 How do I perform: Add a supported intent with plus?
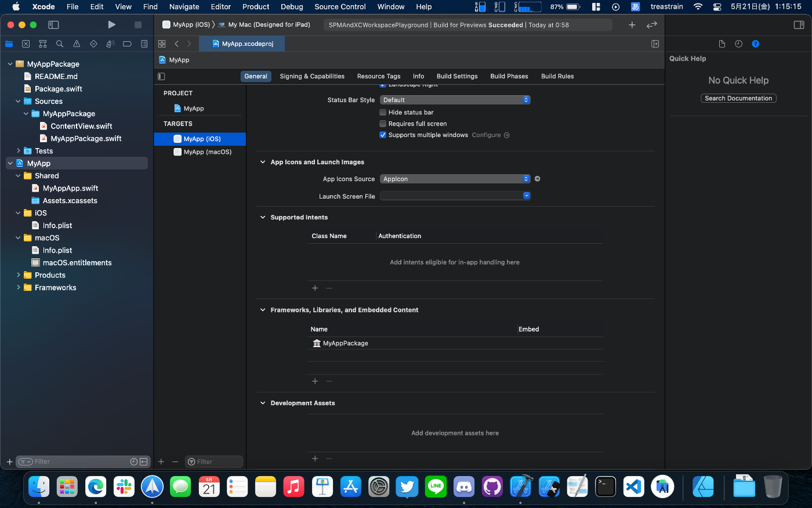(x=315, y=288)
